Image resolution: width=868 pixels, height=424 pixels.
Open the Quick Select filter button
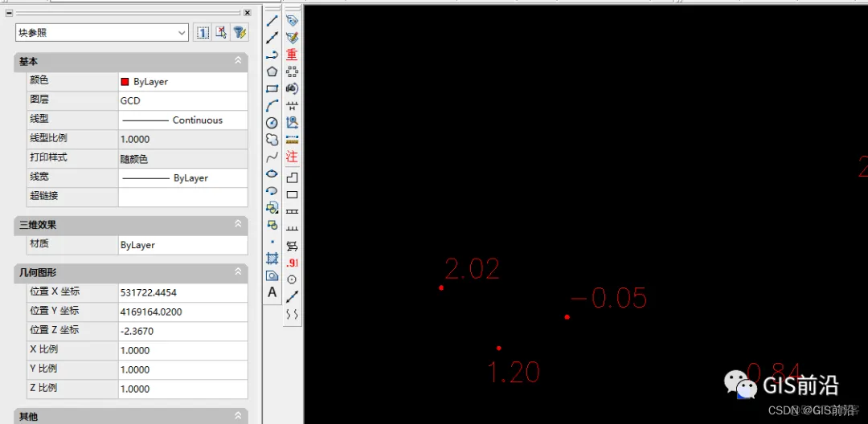tap(240, 33)
